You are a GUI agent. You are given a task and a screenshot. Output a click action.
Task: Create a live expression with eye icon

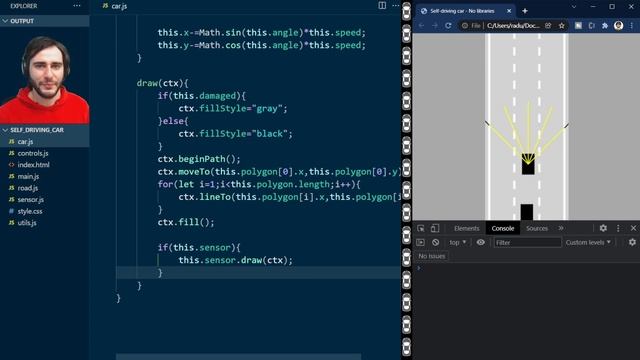click(x=480, y=242)
